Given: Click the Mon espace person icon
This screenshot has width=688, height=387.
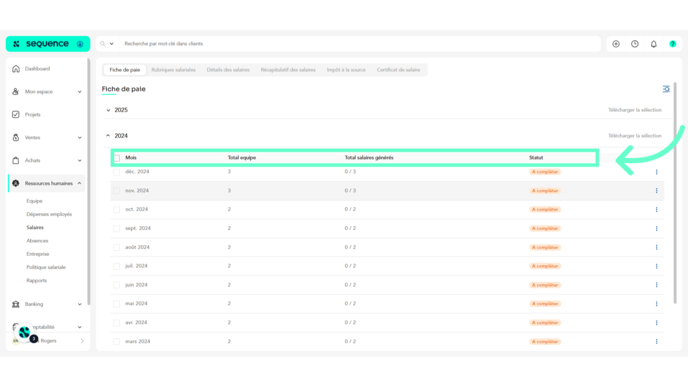Looking at the screenshot, I should pos(16,92).
